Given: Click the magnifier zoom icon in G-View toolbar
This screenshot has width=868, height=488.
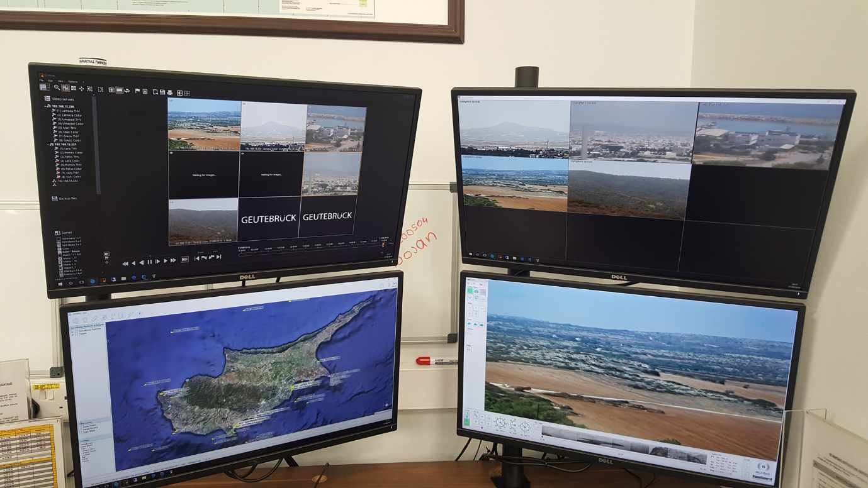Looking at the screenshot, I should pos(57,88).
